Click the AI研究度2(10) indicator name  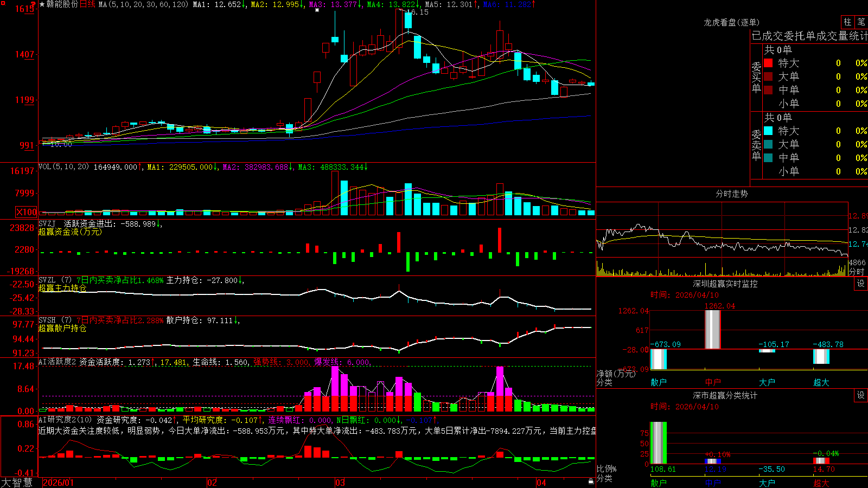coord(65,420)
